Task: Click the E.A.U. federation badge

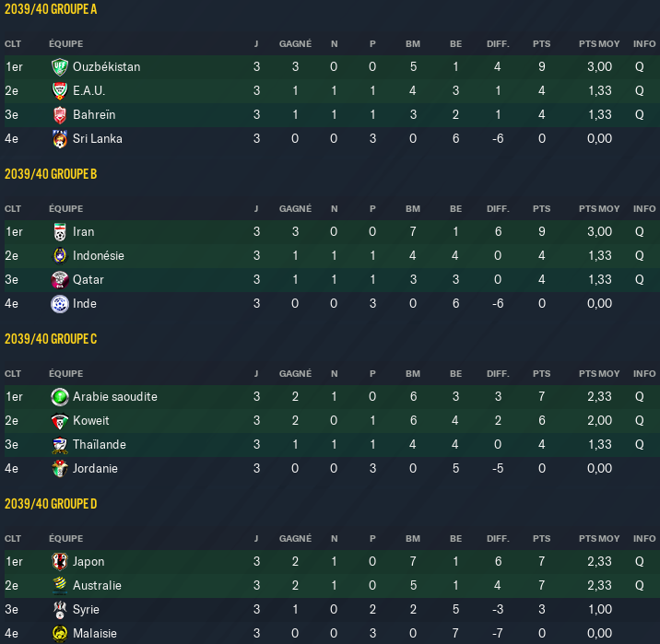Action: (60, 91)
